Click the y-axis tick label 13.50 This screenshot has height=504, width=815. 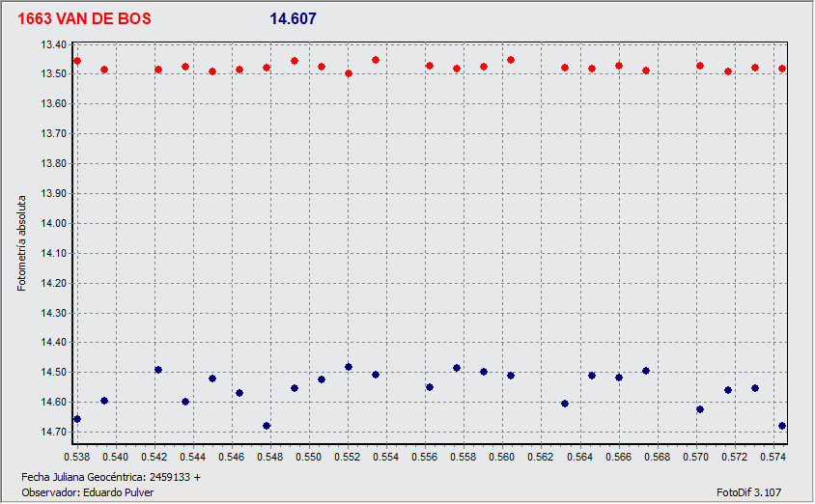tap(53, 73)
